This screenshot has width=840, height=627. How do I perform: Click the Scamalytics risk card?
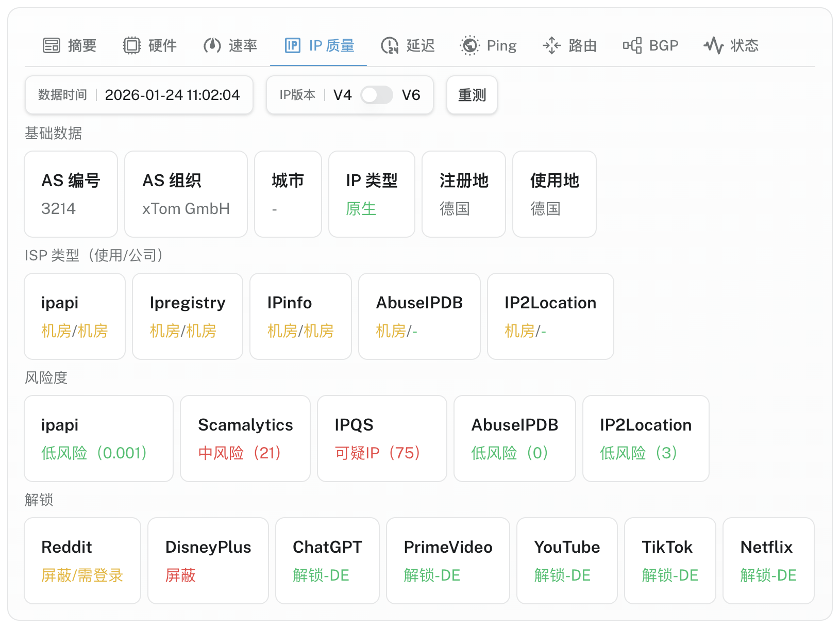point(245,438)
